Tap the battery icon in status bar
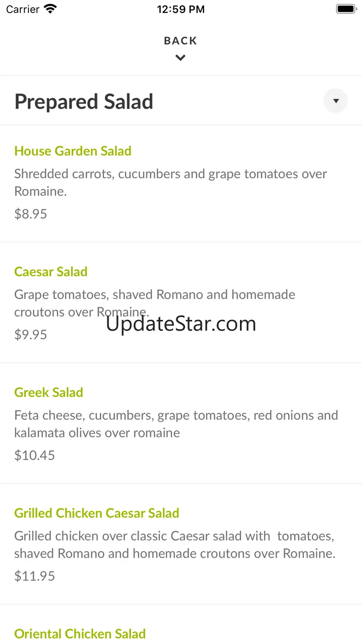The width and height of the screenshot is (362, 644). (x=345, y=9)
